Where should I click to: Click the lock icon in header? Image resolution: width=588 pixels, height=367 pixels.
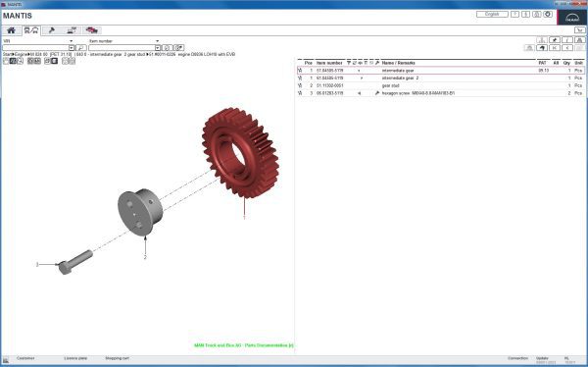pyautogui.click(x=537, y=15)
